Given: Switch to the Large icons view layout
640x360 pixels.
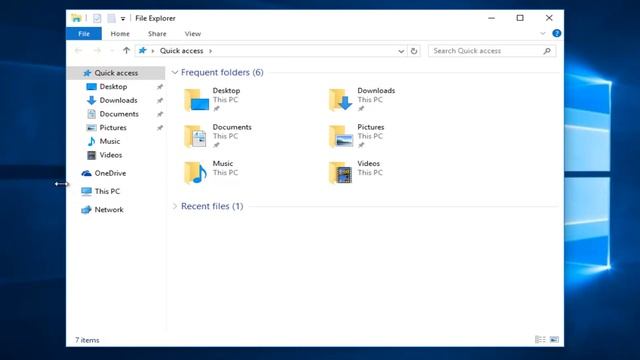Looking at the screenshot, I should click(554, 340).
